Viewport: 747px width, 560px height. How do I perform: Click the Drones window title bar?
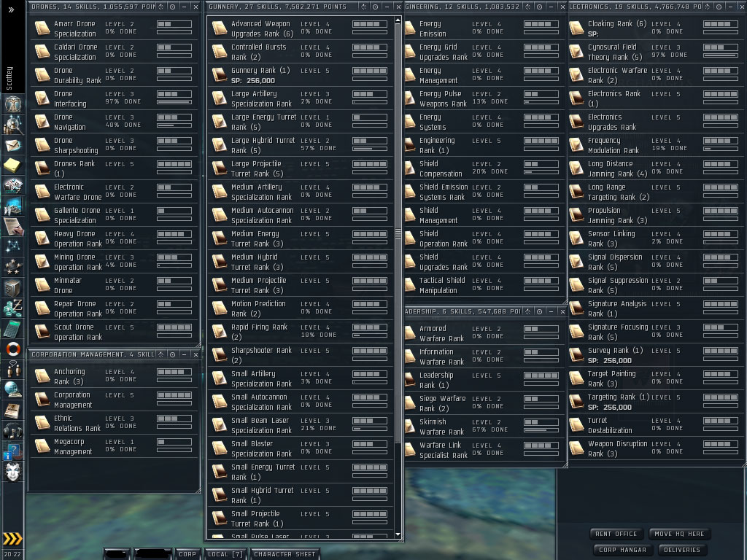[x=93, y=7]
